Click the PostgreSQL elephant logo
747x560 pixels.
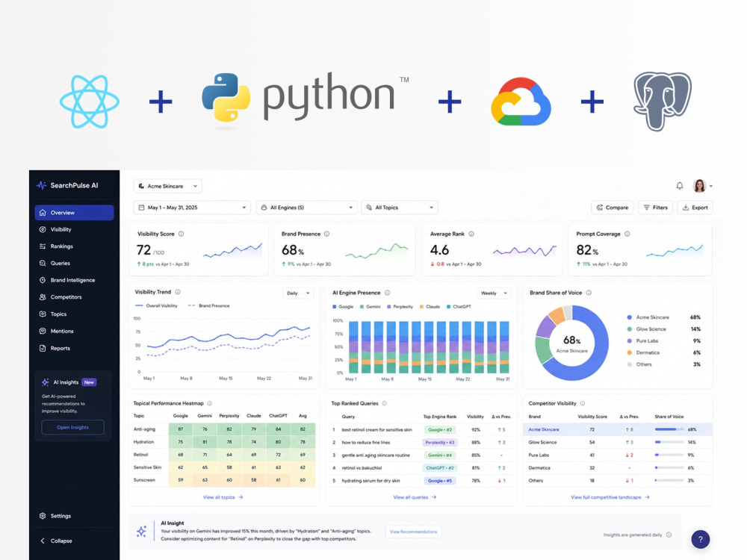pyautogui.click(x=662, y=102)
